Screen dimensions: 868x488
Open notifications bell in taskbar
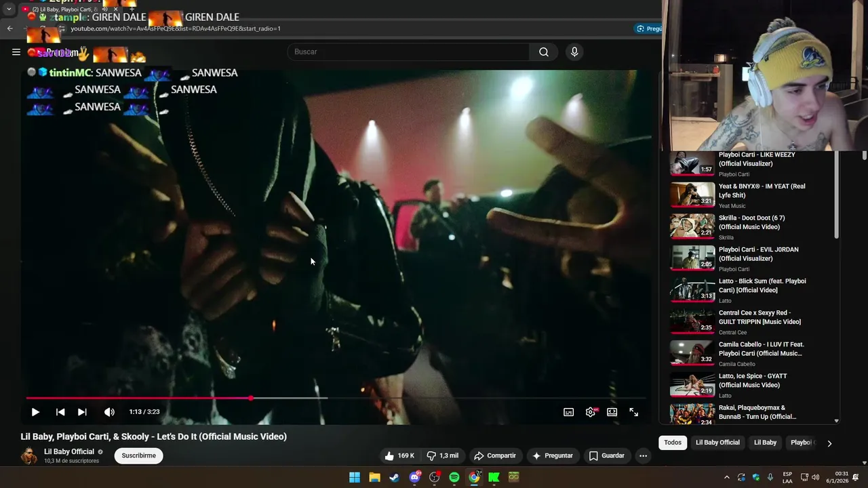pos(856,477)
